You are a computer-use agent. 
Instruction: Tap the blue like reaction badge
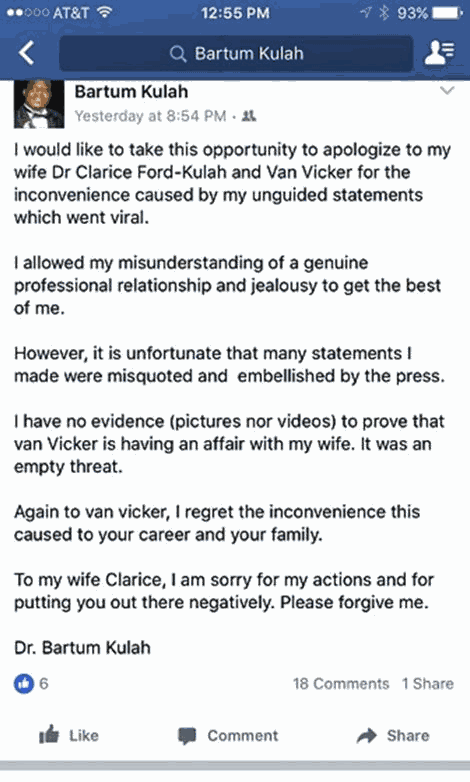tap(23, 683)
